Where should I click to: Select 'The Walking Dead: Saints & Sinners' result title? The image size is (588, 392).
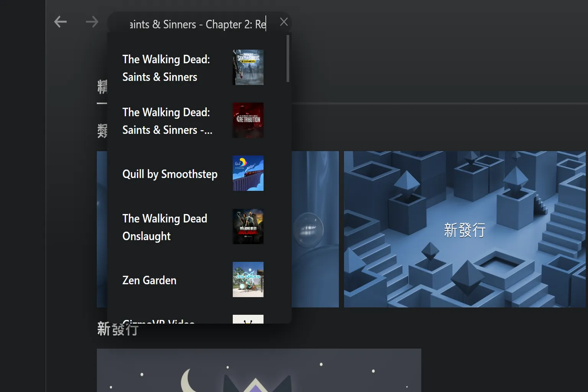[x=166, y=68]
